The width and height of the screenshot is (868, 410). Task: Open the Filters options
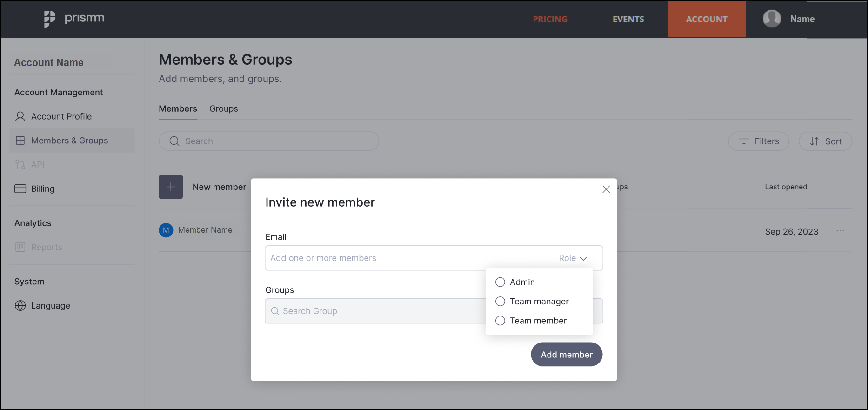[759, 141]
